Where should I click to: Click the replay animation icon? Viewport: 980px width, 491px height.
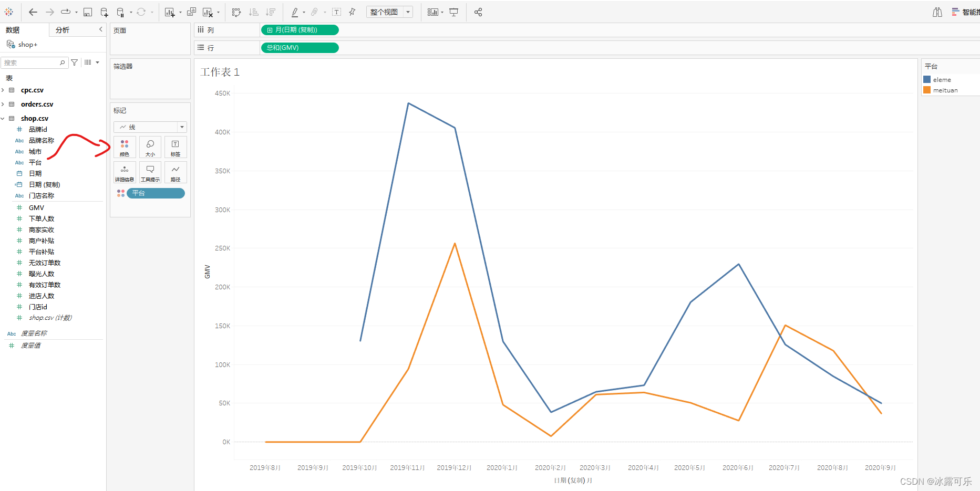click(66, 12)
